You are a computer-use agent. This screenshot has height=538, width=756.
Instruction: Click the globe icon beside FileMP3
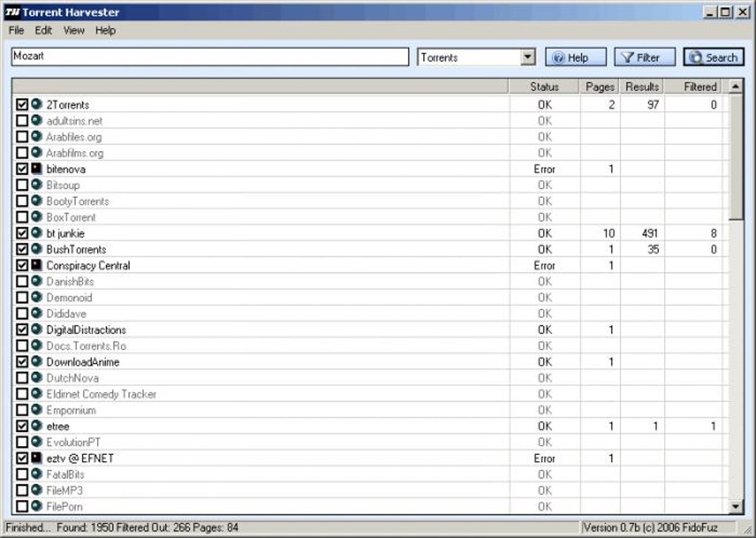36,490
